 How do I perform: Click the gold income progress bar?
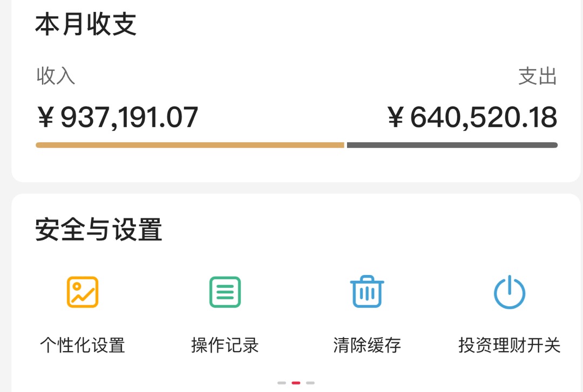click(190, 145)
